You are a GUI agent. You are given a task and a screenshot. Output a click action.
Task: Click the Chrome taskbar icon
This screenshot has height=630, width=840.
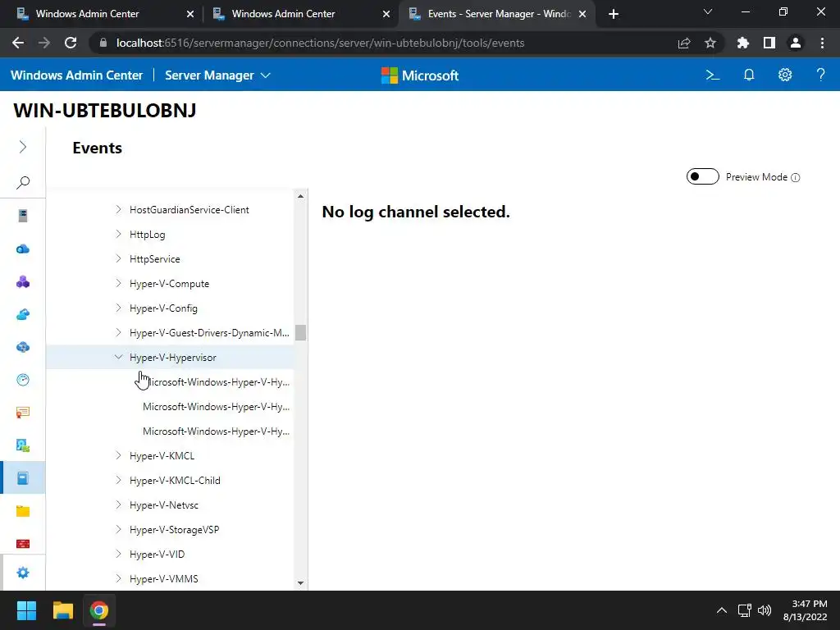click(98, 610)
